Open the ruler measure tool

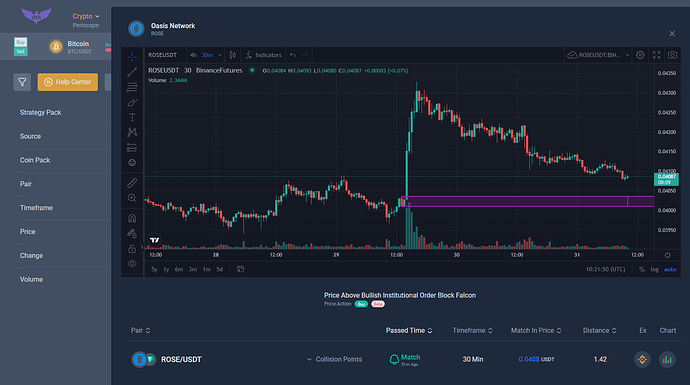pyautogui.click(x=132, y=183)
